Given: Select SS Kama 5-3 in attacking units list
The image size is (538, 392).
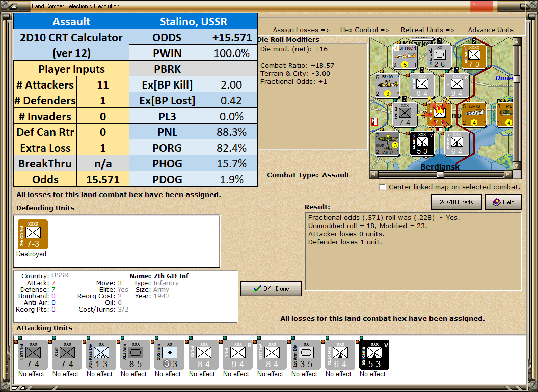Looking at the screenshot, I should point(374,355).
